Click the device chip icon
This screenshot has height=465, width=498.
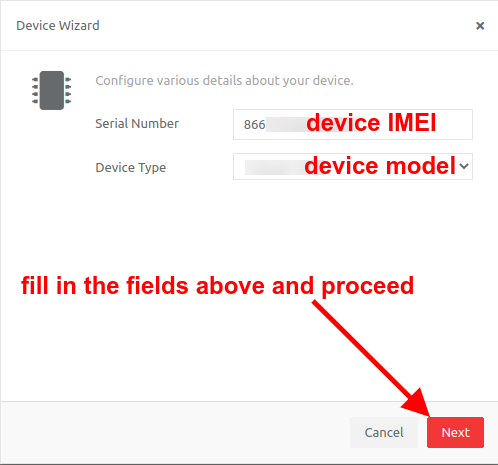pos(52,90)
